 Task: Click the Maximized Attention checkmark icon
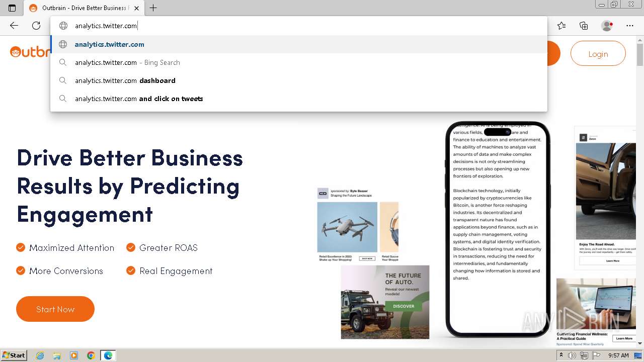pyautogui.click(x=21, y=247)
